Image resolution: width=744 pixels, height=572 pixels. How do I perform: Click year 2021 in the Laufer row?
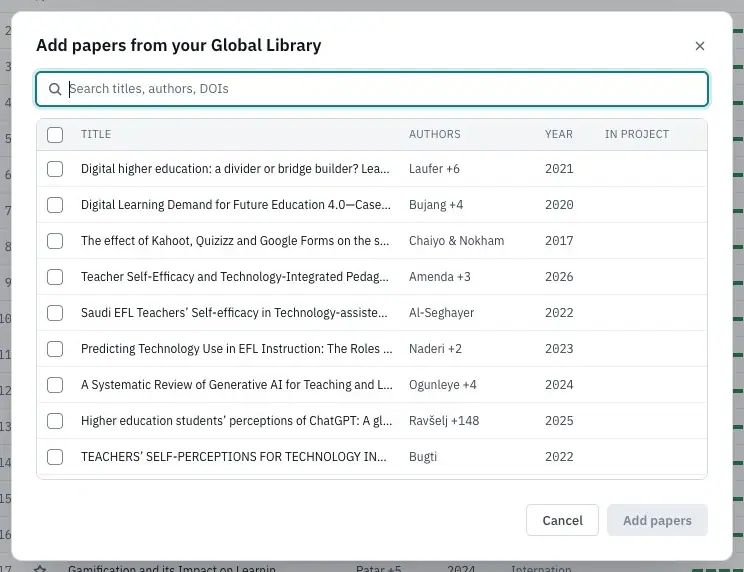pyautogui.click(x=559, y=169)
